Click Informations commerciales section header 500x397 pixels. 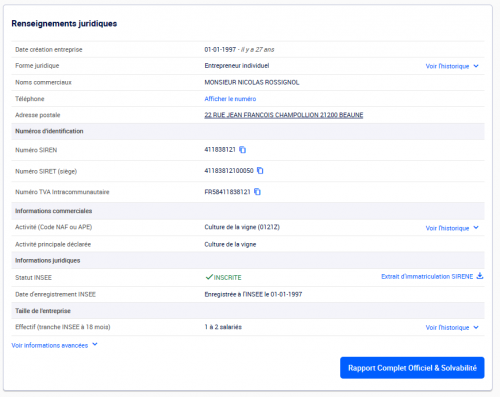pos(53,211)
